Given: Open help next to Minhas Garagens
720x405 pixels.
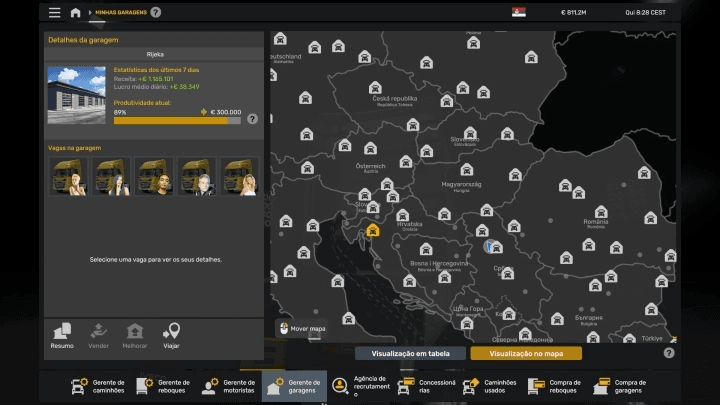Looking at the screenshot, I should [x=156, y=12].
